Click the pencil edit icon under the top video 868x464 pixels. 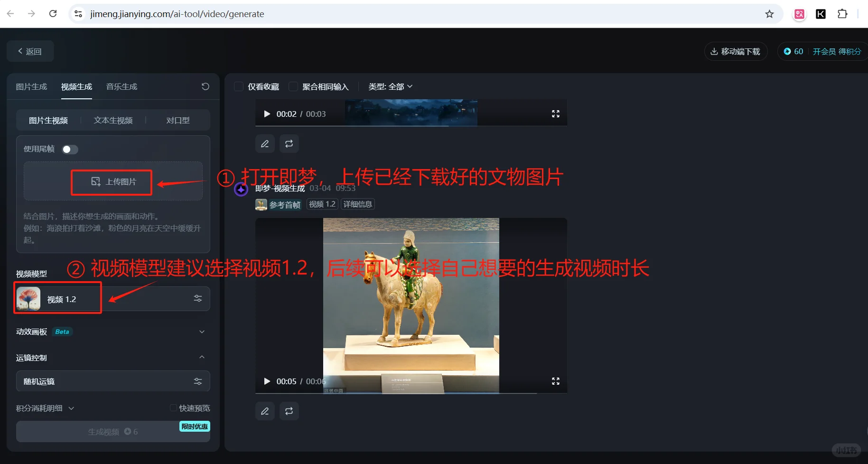click(265, 143)
